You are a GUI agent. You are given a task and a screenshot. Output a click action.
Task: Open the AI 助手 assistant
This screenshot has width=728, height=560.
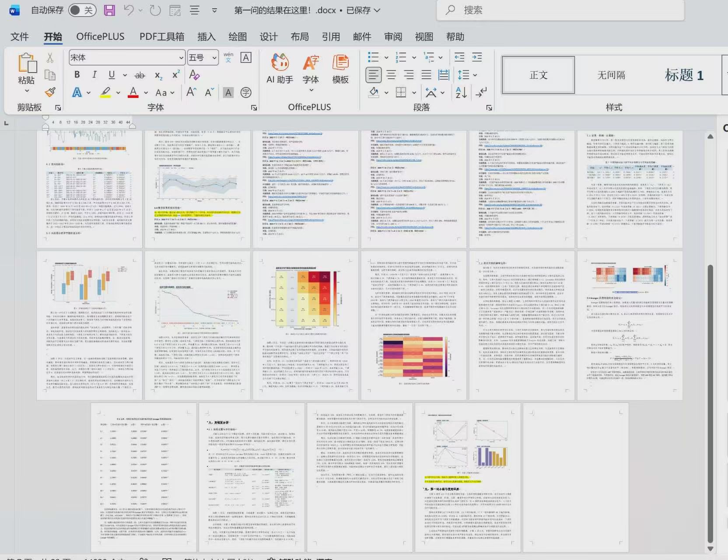pos(280,69)
